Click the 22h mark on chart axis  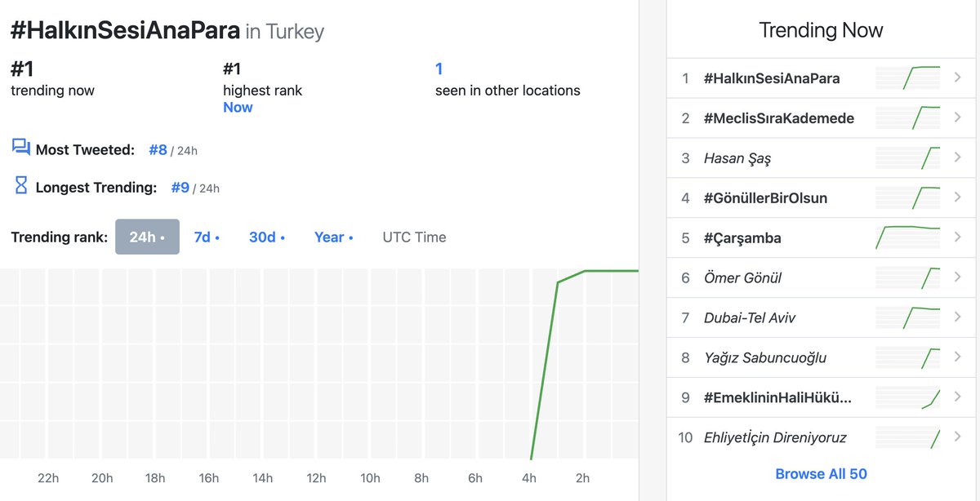48,478
